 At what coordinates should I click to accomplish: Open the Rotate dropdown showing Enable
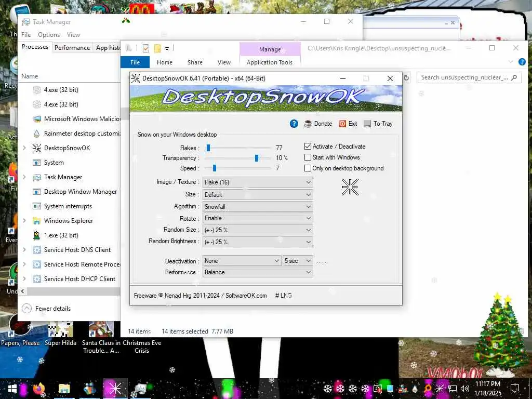click(x=258, y=218)
